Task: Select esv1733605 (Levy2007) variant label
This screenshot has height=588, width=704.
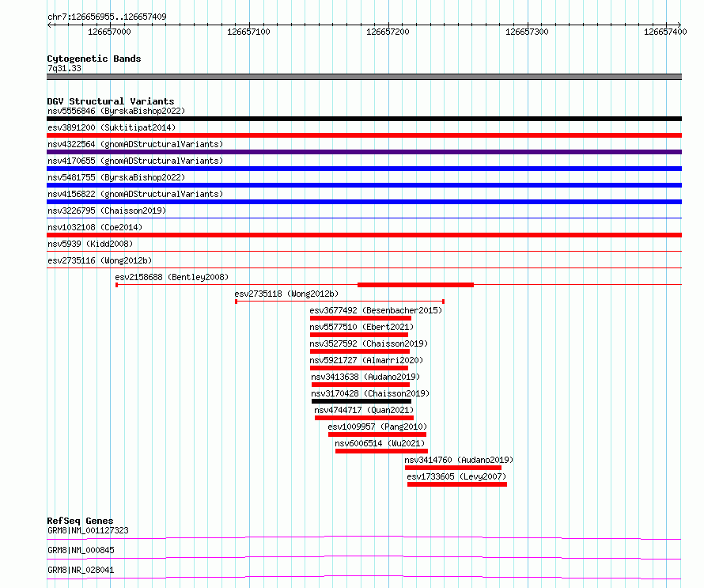Action: click(456, 476)
